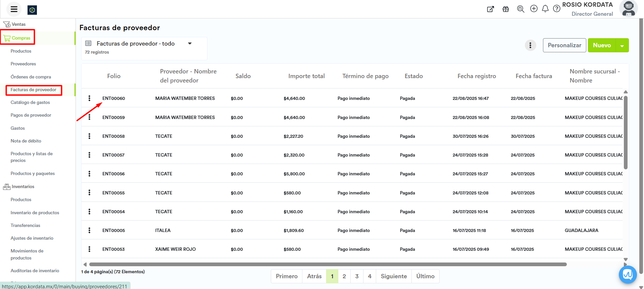644x289 pixels.
Task: Select Órdenes de compra in sidebar
Action: pos(31,77)
